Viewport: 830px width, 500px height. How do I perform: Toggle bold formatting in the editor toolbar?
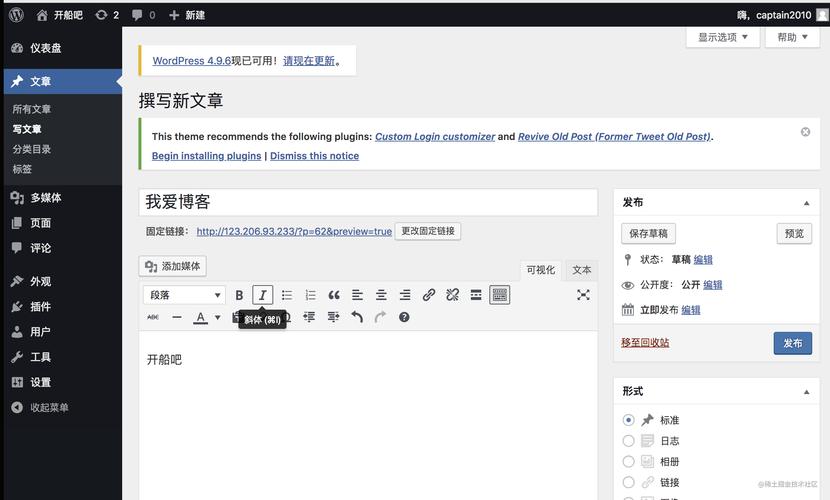coord(239,295)
